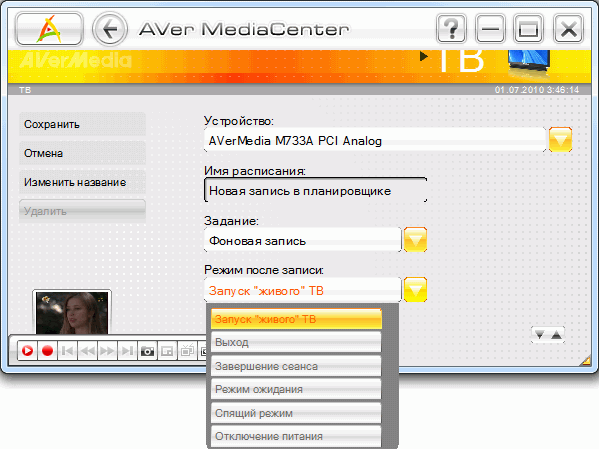Image resolution: width=599 pixels, height=449 pixels.
Task: Click the rewind icon
Action: tap(87, 350)
